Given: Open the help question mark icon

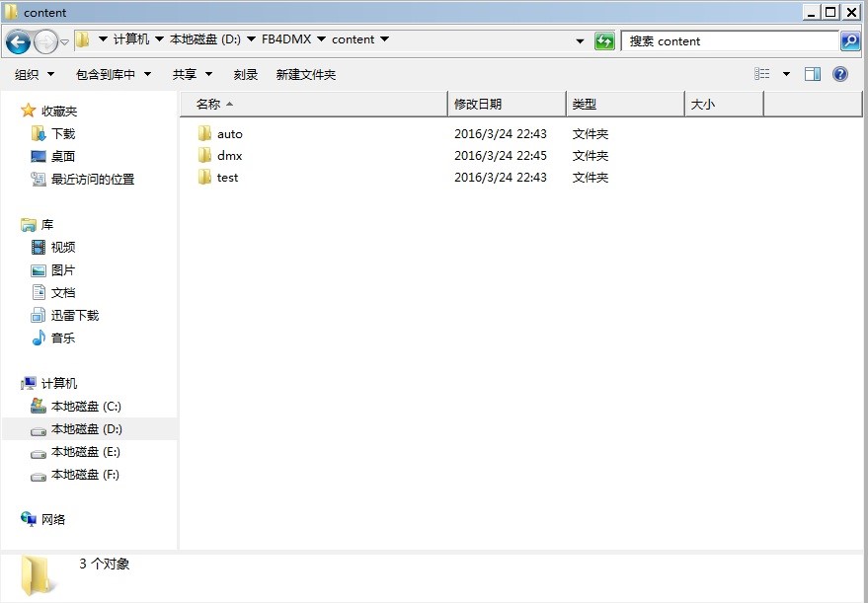Looking at the screenshot, I should (840, 74).
